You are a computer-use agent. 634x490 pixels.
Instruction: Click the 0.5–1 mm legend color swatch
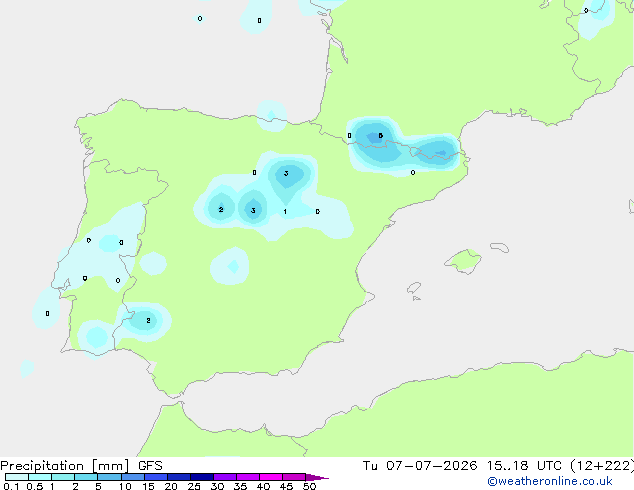40,477
